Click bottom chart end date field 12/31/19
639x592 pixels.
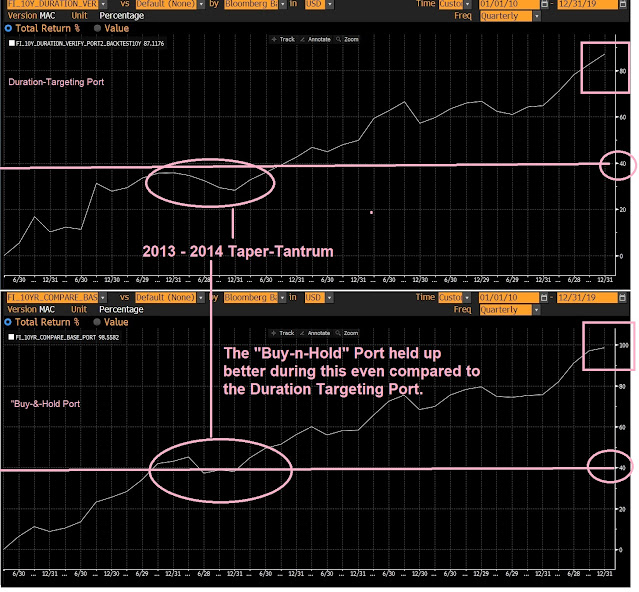point(587,298)
